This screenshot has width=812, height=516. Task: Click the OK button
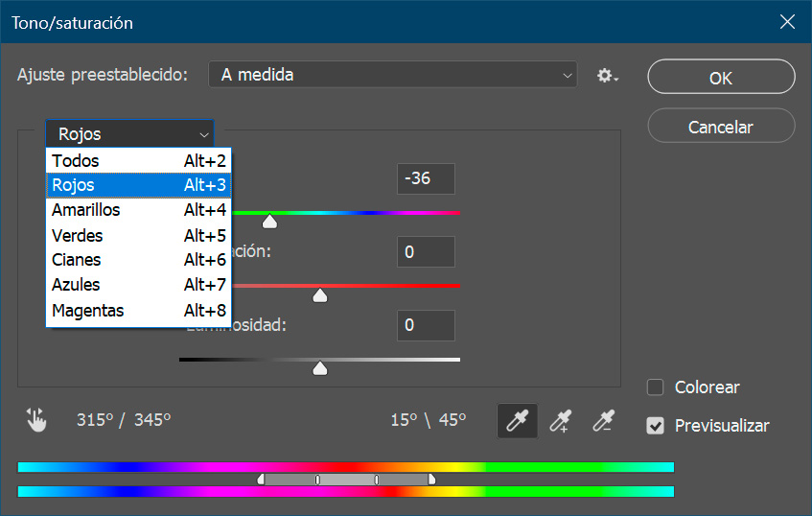pos(721,79)
